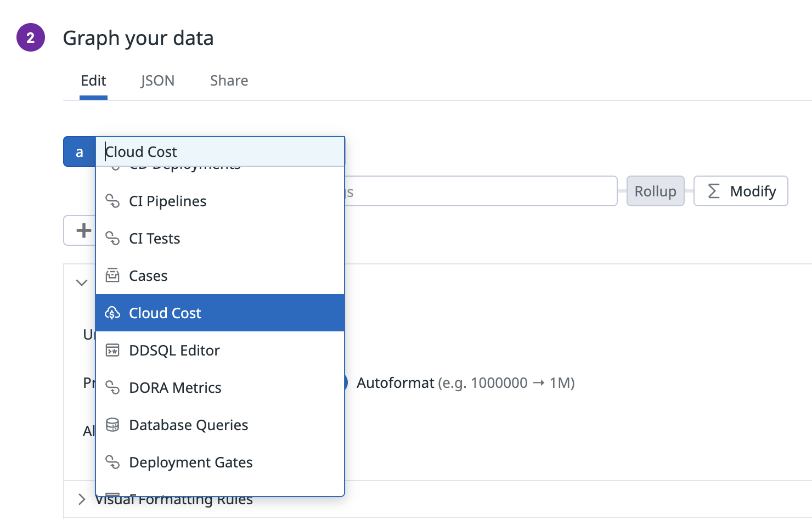
Task: Click the DORA Metrics link icon
Action: pyautogui.click(x=112, y=388)
